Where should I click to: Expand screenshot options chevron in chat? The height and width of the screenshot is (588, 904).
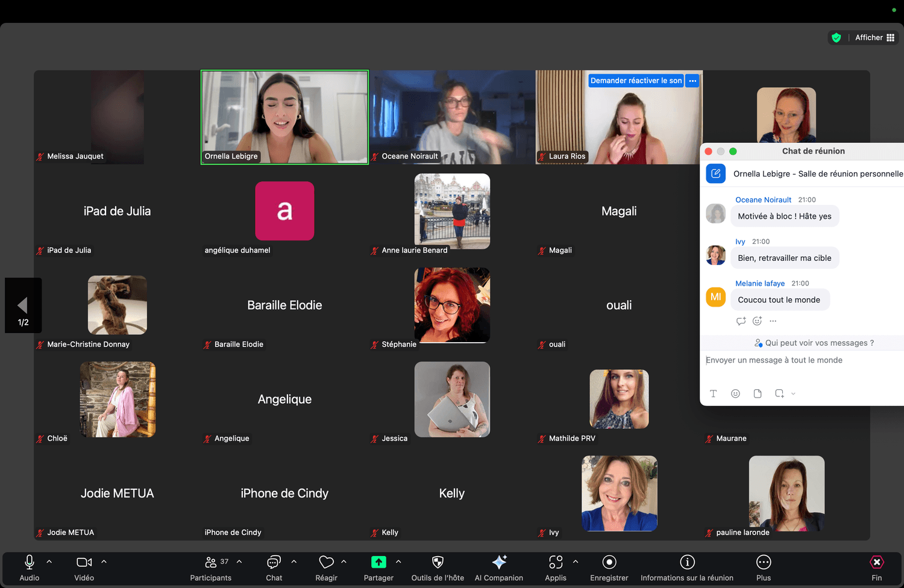(793, 393)
